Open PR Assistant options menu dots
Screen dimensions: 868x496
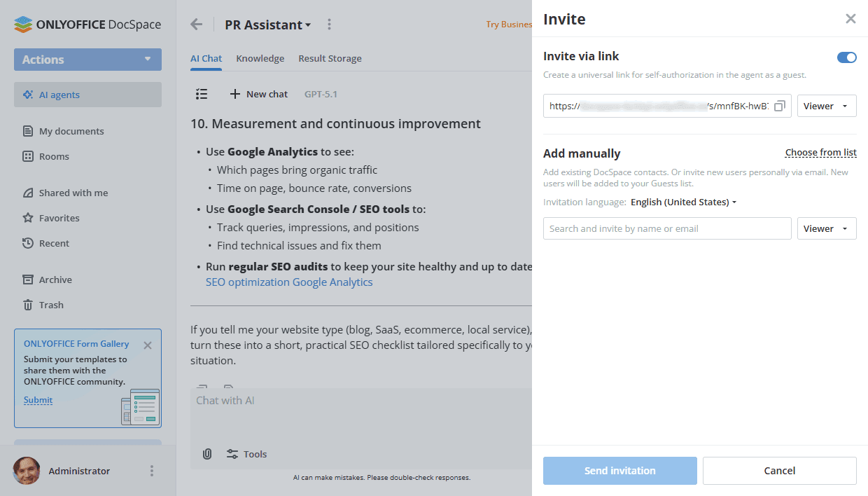coord(330,25)
